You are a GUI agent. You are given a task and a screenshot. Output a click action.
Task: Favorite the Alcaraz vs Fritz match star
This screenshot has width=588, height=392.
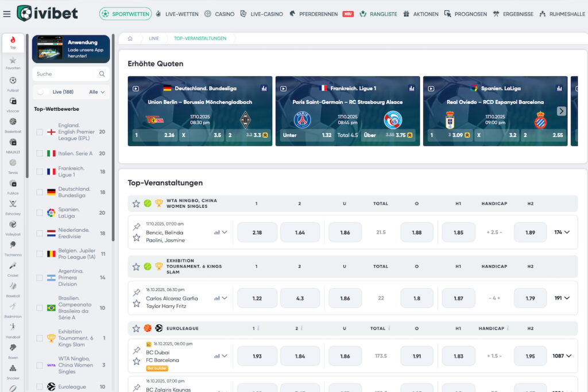pyautogui.click(x=137, y=303)
